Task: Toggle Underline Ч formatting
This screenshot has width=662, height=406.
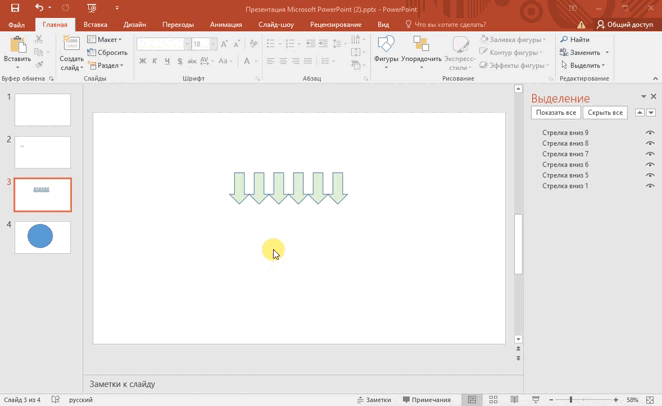Action: [x=167, y=61]
